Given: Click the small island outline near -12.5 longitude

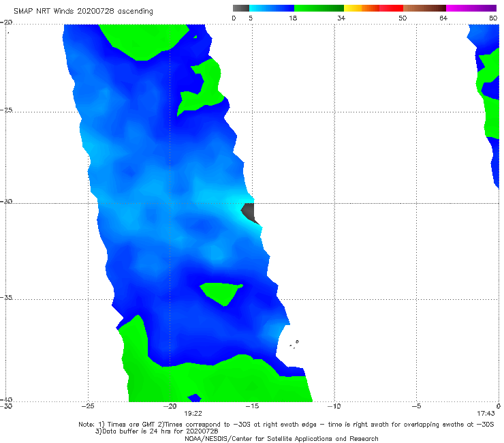Looking at the screenshot, I should tap(297, 341).
